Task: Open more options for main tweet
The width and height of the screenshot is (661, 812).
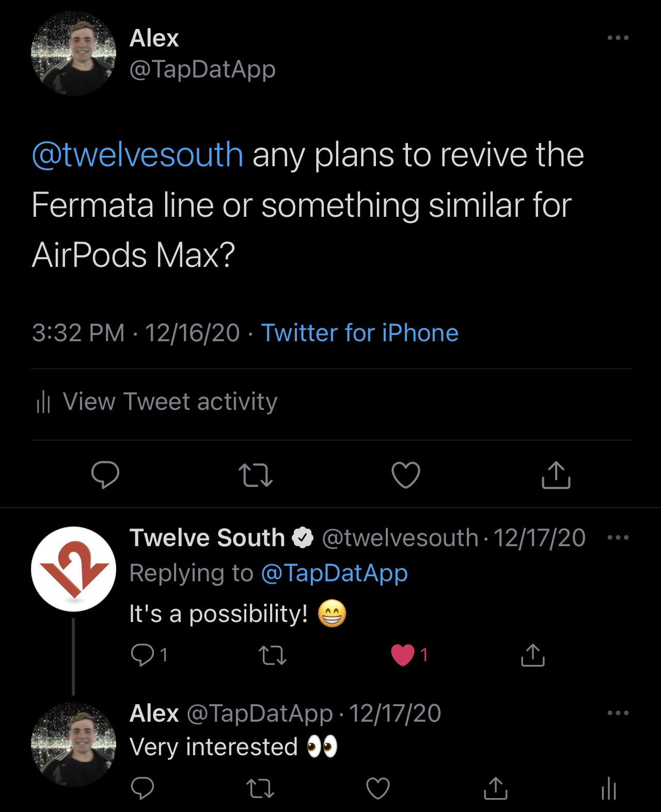Action: click(x=618, y=38)
